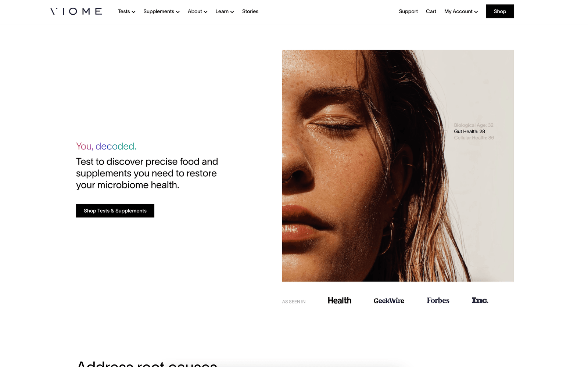Open the Tests dropdown menu

tap(126, 11)
